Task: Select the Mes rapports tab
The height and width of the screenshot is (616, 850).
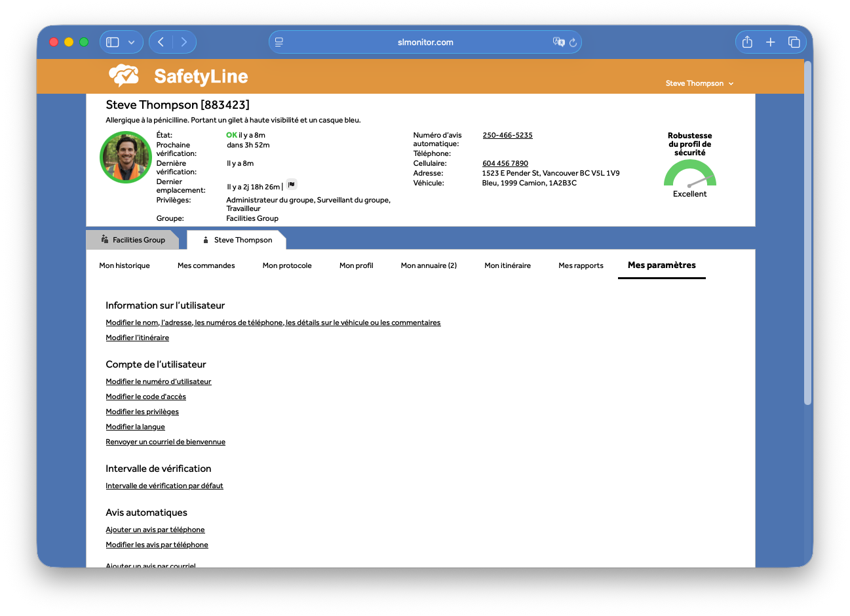Action: pos(581,265)
